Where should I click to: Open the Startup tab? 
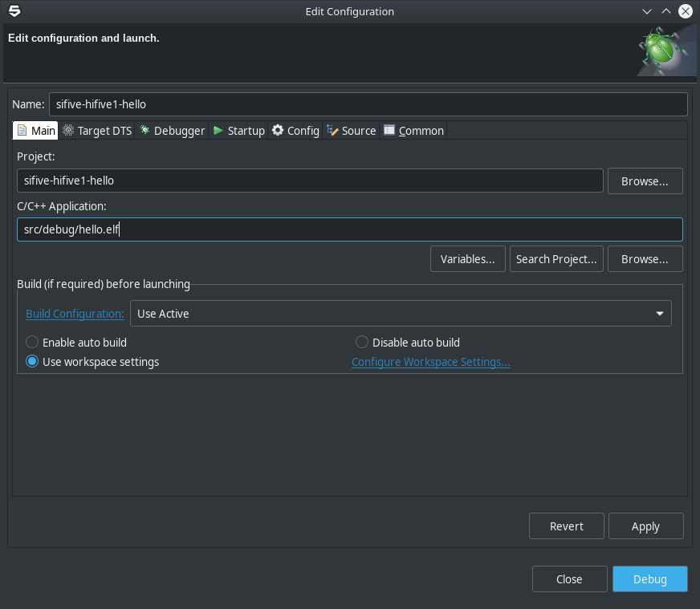coord(239,131)
